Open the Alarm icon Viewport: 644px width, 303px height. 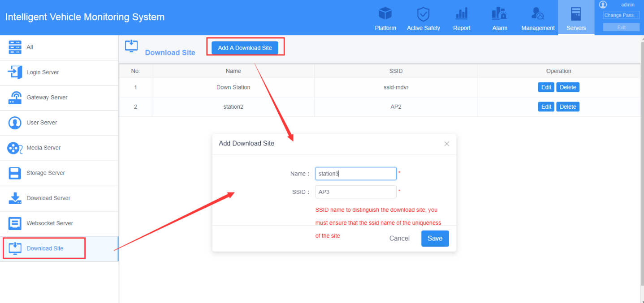coord(499,13)
